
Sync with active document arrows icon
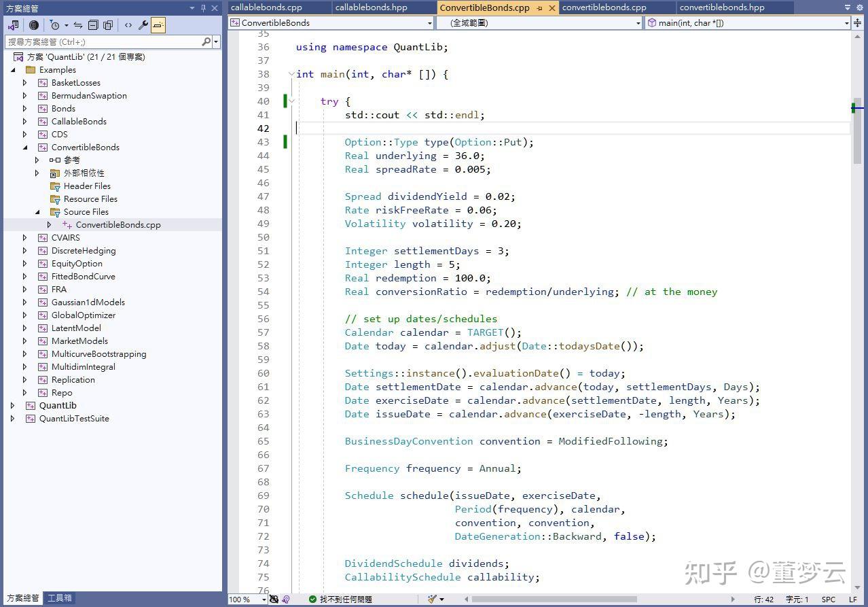click(78, 25)
